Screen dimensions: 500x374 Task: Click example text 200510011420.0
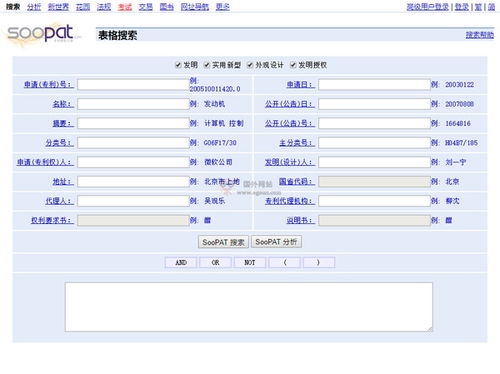tap(215, 89)
